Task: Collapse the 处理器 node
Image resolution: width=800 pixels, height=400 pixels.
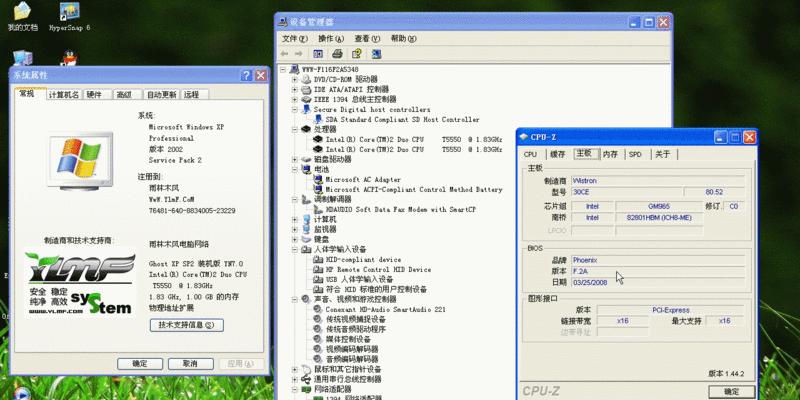Action: [x=294, y=129]
